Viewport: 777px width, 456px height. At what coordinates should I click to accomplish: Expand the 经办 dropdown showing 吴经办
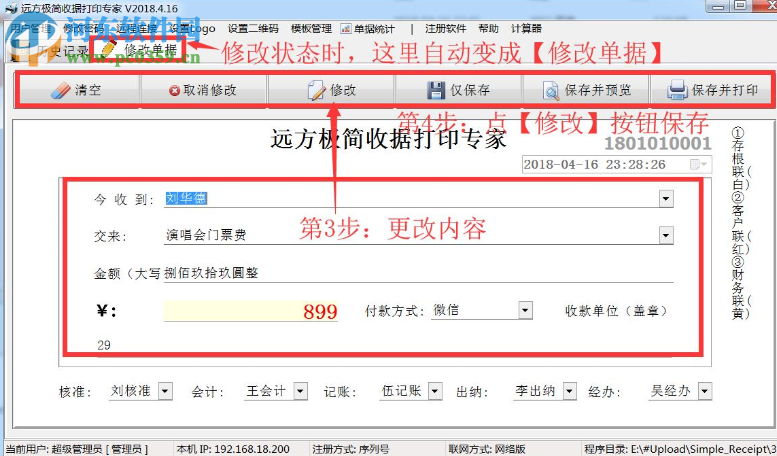(x=705, y=391)
